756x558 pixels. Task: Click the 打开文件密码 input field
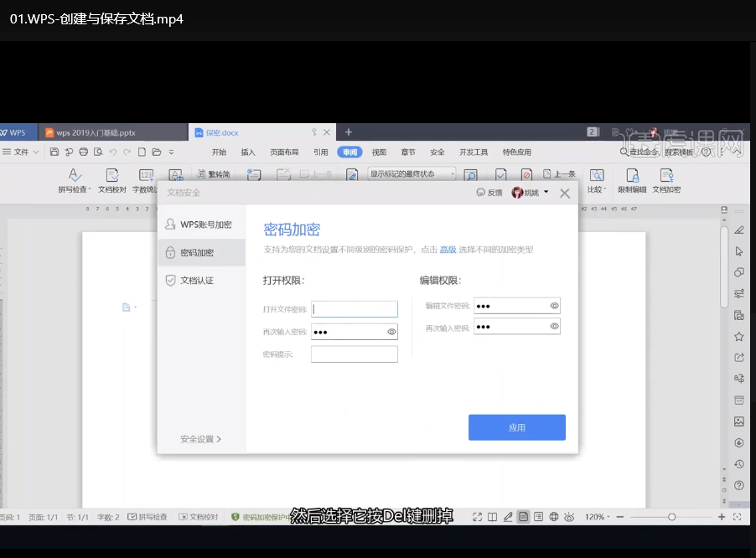(355, 309)
